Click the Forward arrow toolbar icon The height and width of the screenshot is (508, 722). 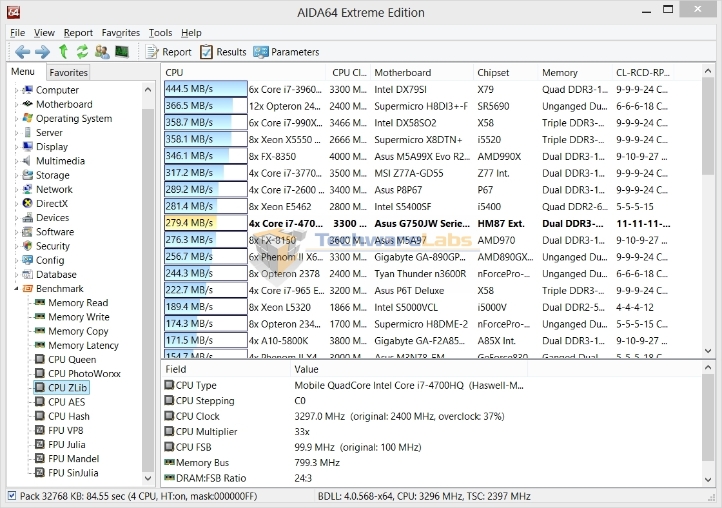[42, 52]
